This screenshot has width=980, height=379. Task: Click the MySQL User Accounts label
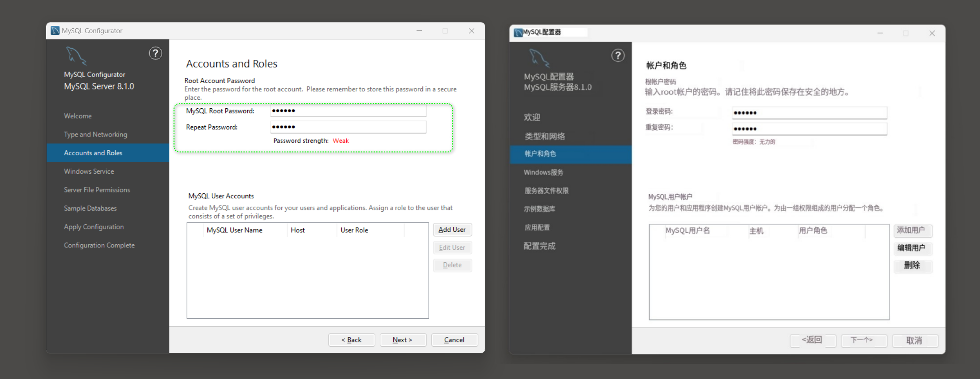pyautogui.click(x=221, y=196)
